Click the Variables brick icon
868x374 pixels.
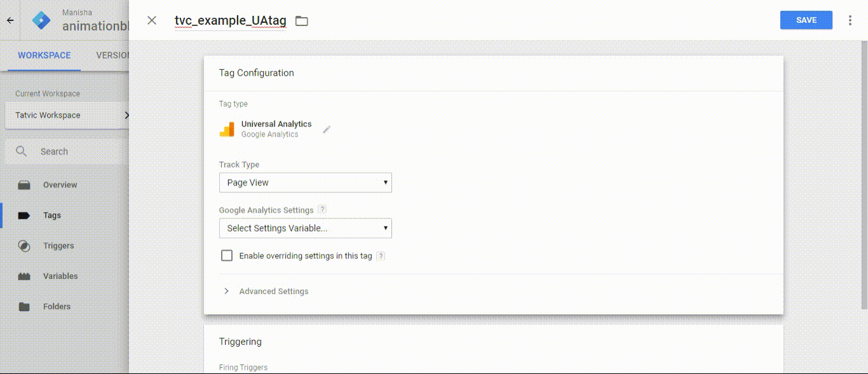[x=24, y=276]
